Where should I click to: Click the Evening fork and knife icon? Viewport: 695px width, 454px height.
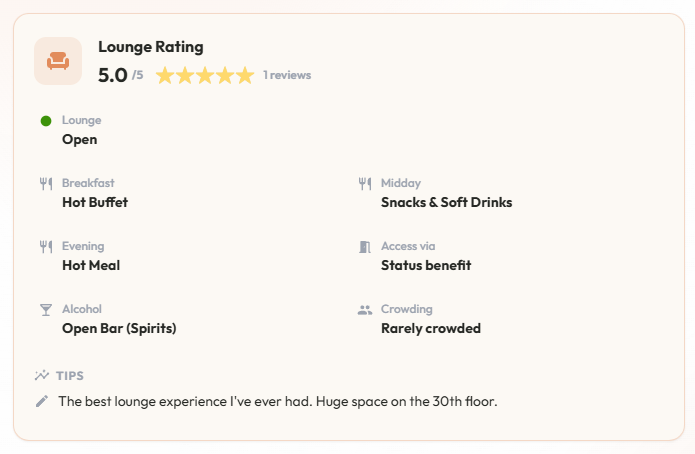(46, 247)
